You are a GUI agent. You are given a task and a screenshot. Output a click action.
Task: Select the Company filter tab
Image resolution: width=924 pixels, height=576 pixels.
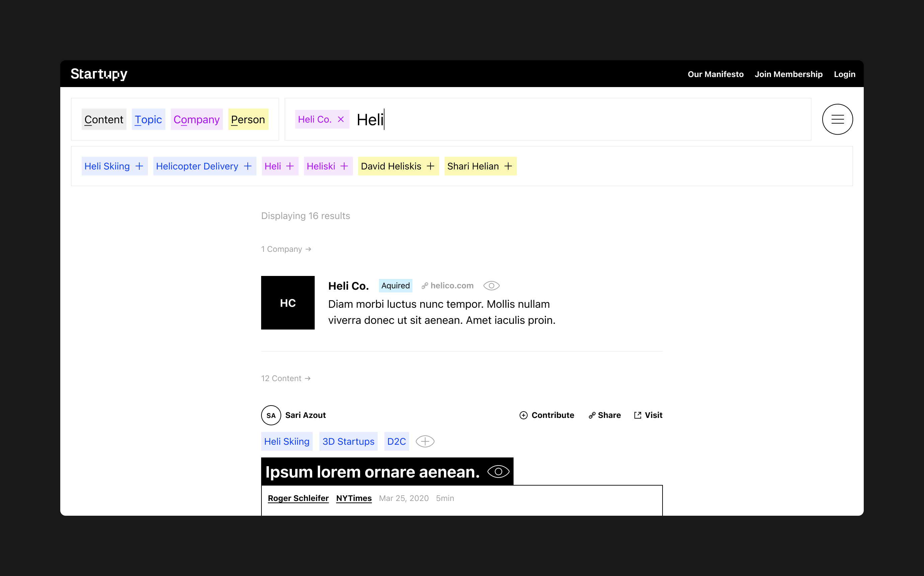pos(197,120)
